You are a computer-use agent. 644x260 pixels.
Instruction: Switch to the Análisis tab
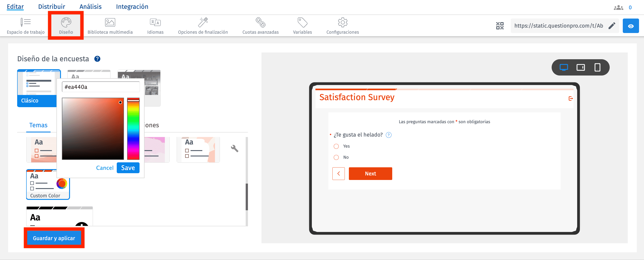[x=90, y=7]
